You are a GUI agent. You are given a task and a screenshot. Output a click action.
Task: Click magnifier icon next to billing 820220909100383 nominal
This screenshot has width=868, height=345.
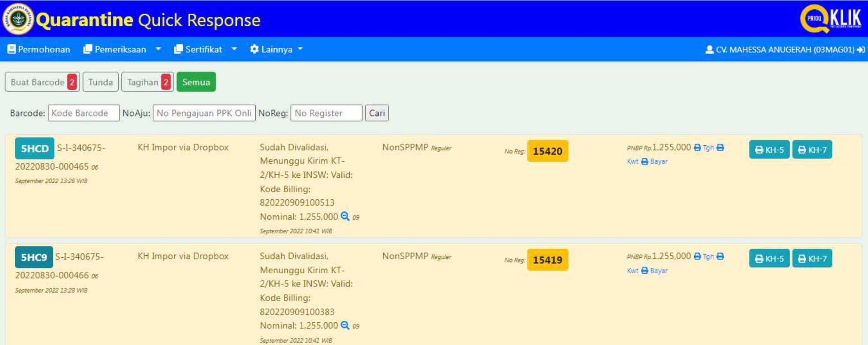click(345, 326)
